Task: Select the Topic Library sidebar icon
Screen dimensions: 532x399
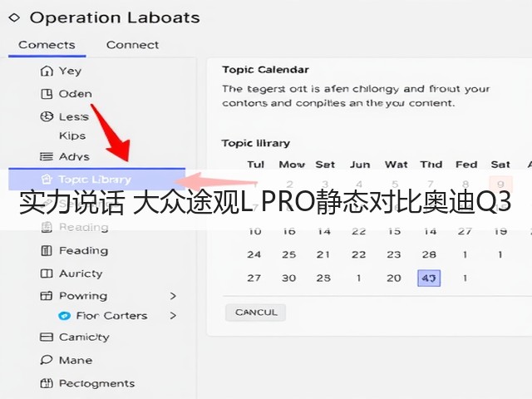Action: click(x=47, y=180)
